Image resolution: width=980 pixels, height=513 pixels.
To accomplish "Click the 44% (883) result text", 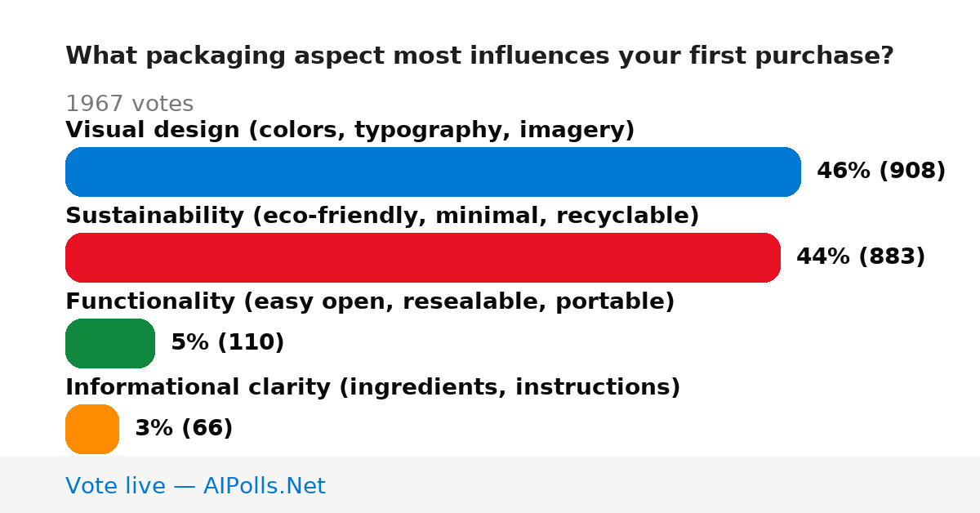I will pos(861,257).
